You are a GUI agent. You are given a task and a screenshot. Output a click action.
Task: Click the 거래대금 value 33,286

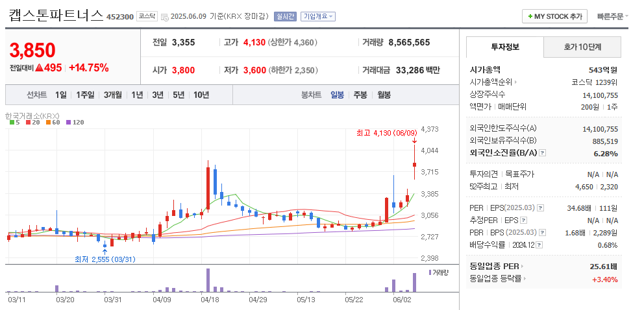[410, 70]
